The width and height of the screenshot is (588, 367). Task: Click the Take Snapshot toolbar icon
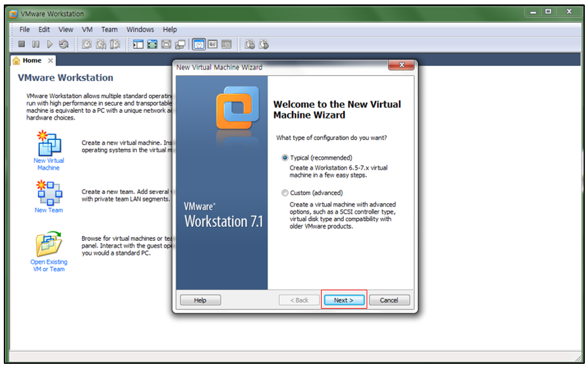(x=87, y=44)
